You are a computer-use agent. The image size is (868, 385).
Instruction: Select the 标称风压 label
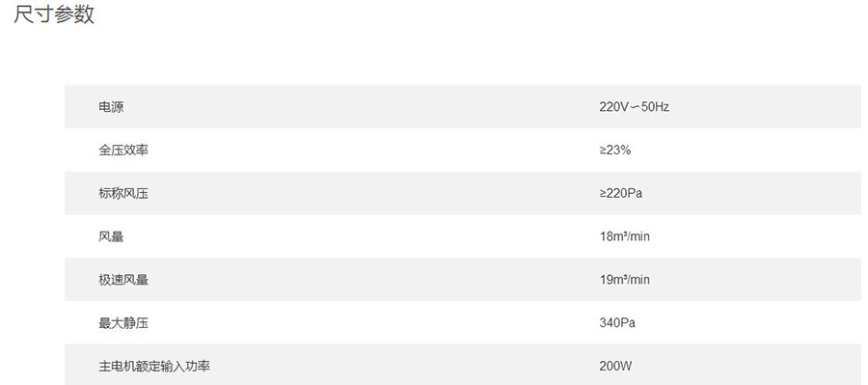point(123,193)
